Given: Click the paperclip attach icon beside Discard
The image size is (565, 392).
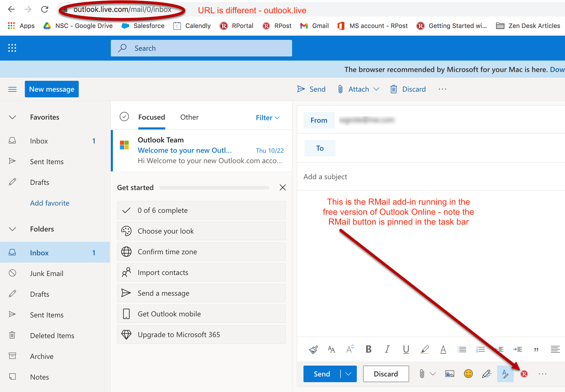Looking at the screenshot, I should tap(422, 374).
